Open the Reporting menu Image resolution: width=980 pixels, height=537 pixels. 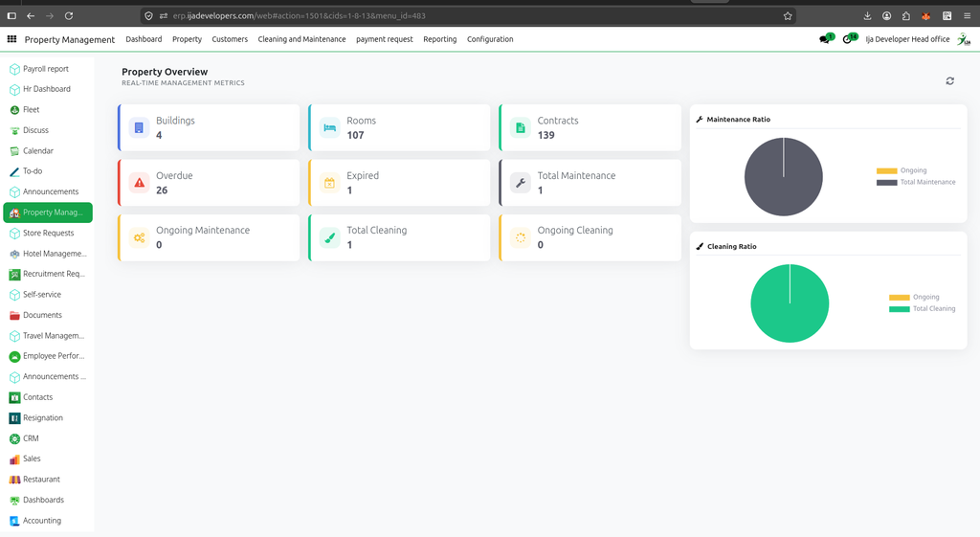pyautogui.click(x=439, y=38)
